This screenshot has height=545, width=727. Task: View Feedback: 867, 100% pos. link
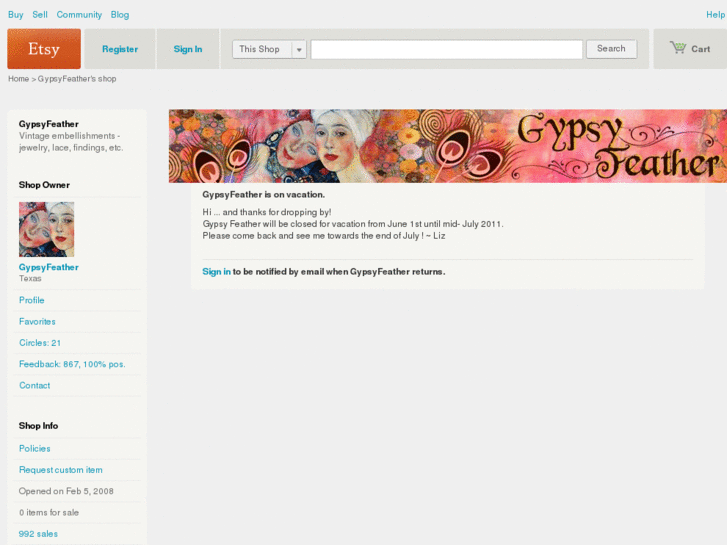pos(72,364)
